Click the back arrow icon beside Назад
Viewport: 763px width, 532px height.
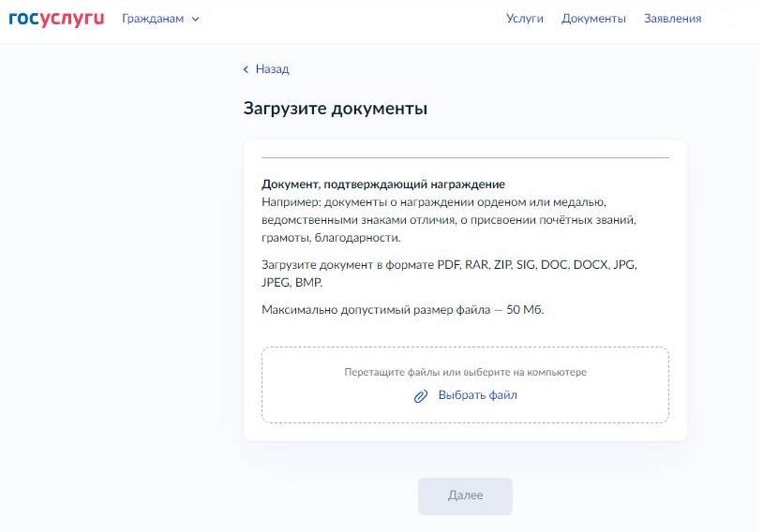click(x=246, y=69)
